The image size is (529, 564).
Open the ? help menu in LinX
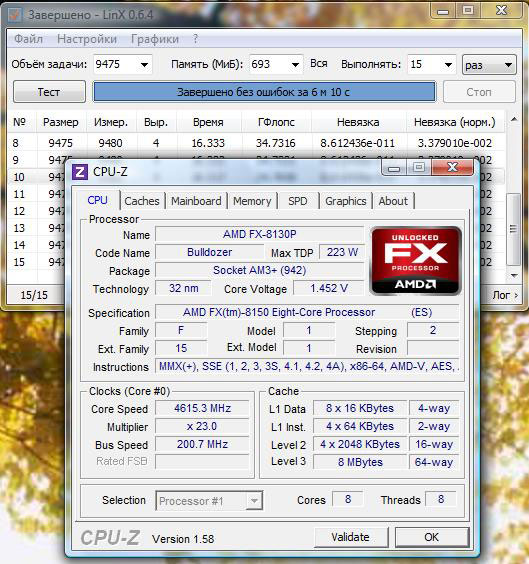pyautogui.click(x=195, y=39)
